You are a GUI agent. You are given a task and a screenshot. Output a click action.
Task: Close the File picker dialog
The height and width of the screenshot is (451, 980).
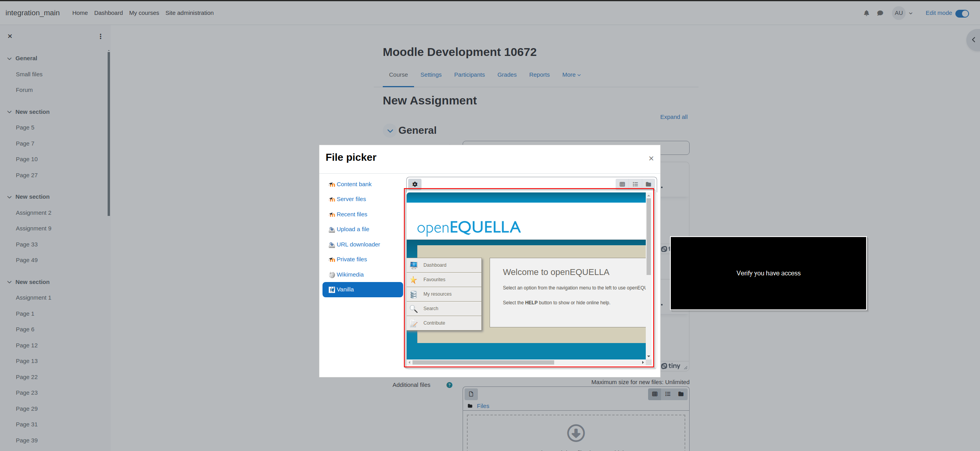(651, 158)
